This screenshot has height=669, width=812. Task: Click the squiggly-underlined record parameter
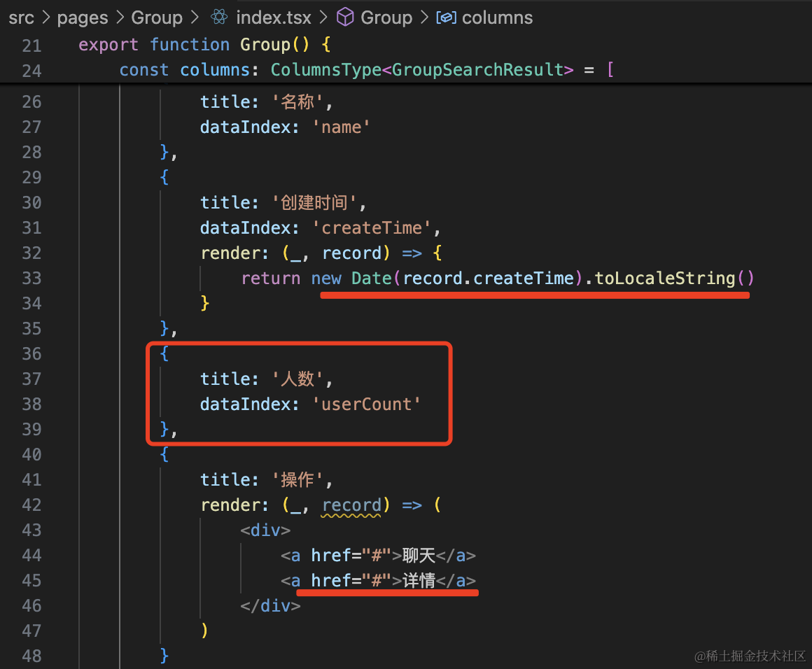click(x=351, y=505)
